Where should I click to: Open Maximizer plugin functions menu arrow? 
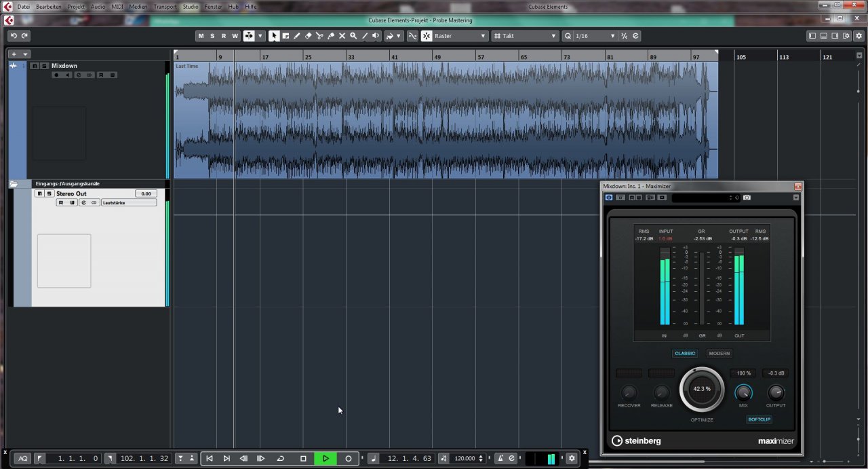(796, 198)
